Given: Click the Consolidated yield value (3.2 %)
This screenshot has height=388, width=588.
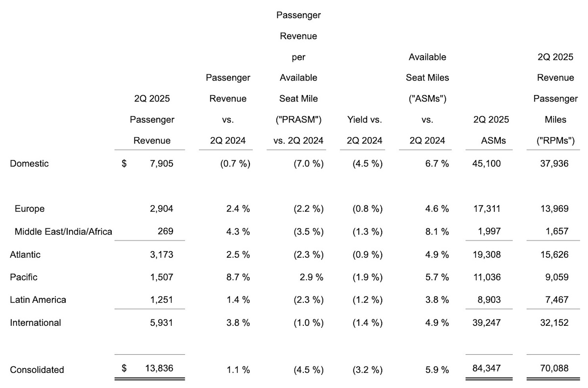Looking at the screenshot, I should [367, 369].
